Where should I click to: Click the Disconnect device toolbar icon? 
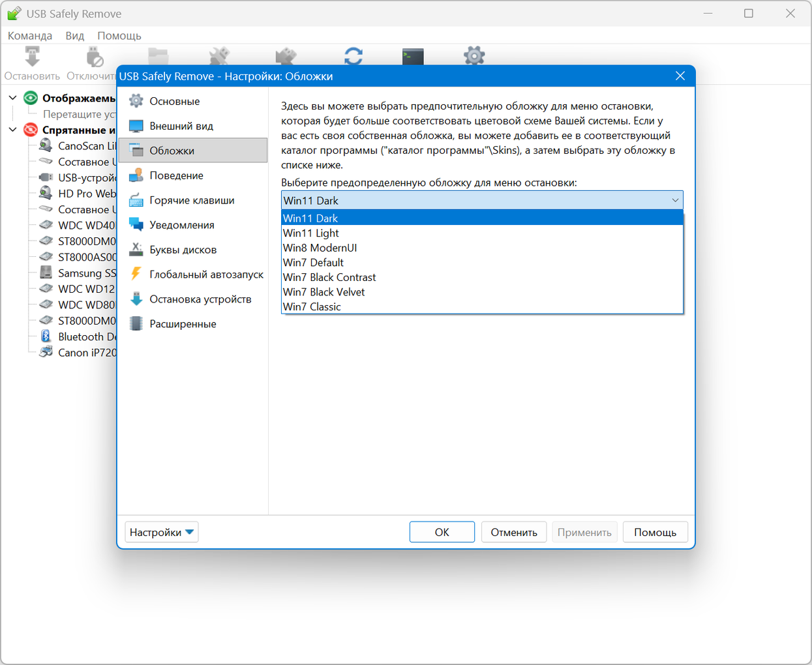click(x=95, y=57)
